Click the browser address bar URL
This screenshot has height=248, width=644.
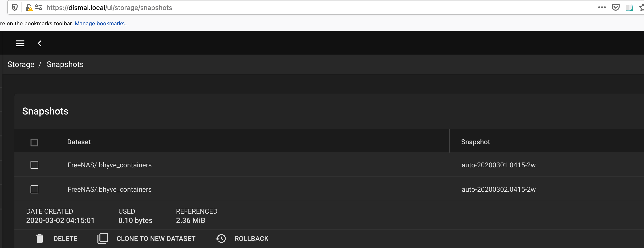click(x=109, y=8)
